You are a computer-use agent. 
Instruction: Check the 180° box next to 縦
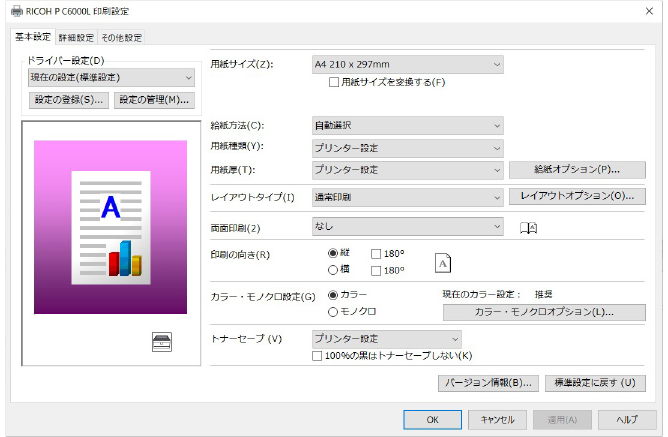pyautogui.click(x=376, y=254)
